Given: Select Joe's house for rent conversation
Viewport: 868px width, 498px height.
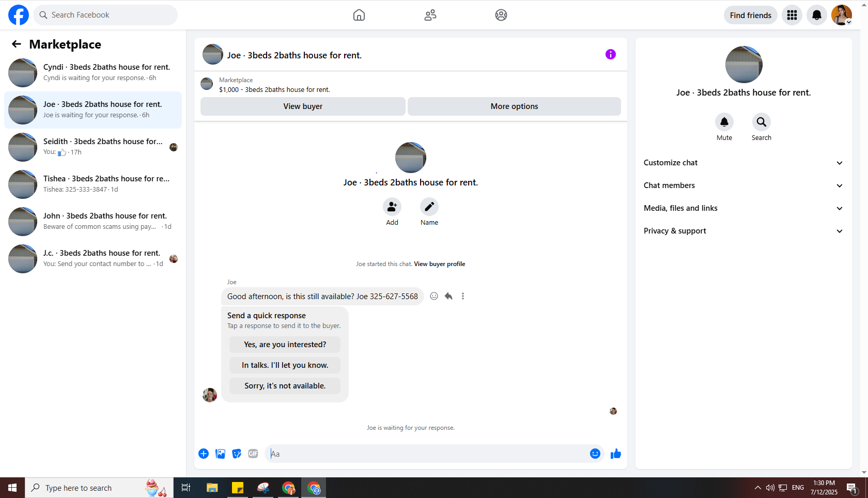Looking at the screenshot, I should (x=93, y=110).
